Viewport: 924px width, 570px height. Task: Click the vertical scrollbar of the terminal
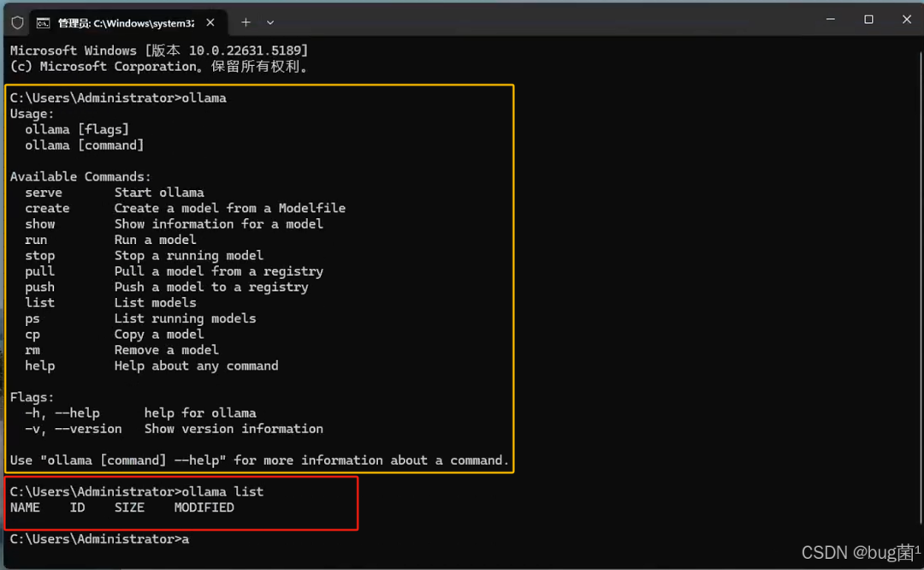pos(920,287)
